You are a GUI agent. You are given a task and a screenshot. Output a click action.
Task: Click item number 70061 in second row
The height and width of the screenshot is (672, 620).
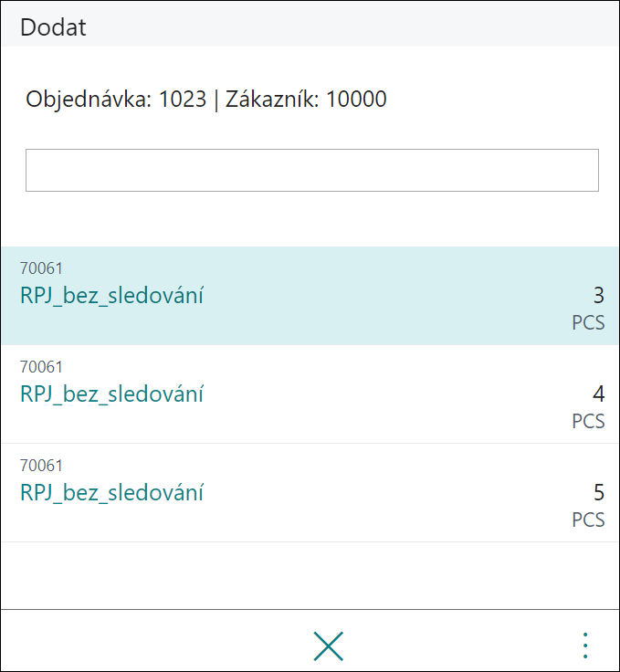42,367
